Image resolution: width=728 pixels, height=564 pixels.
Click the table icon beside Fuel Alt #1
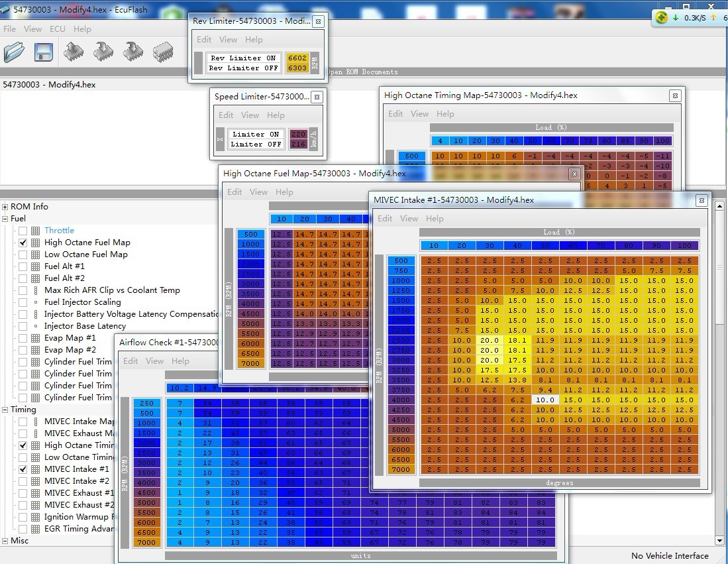pyautogui.click(x=35, y=266)
